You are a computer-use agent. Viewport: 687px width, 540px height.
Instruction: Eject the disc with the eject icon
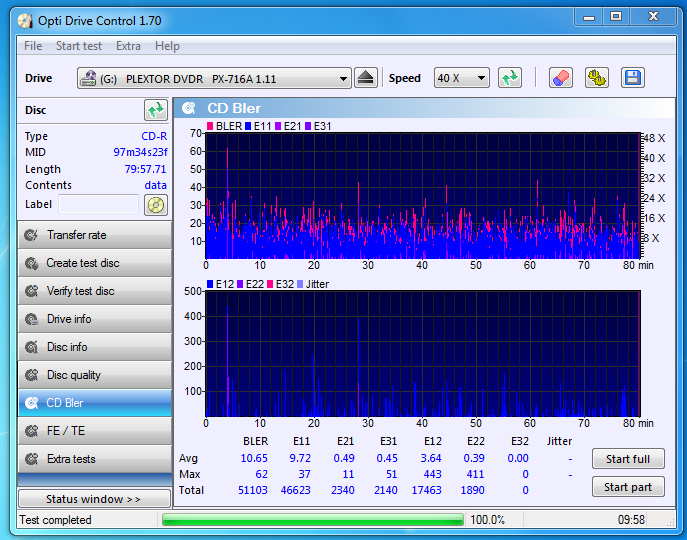tap(365, 78)
